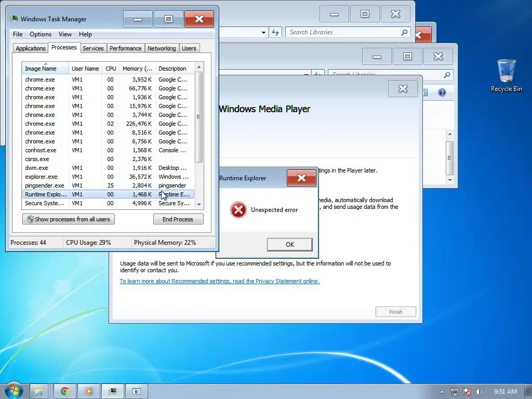Image resolution: width=532 pixels, height=399 pixels.
Task: Click the Search Libraries magnifier icon
Action: click(404, 32)
